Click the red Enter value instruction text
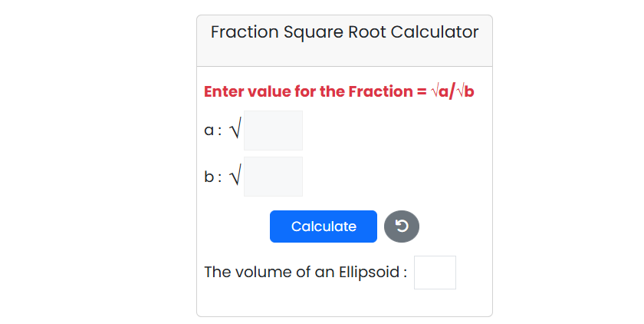Screen dimensions: 644x324 click(x=339, y=91)
